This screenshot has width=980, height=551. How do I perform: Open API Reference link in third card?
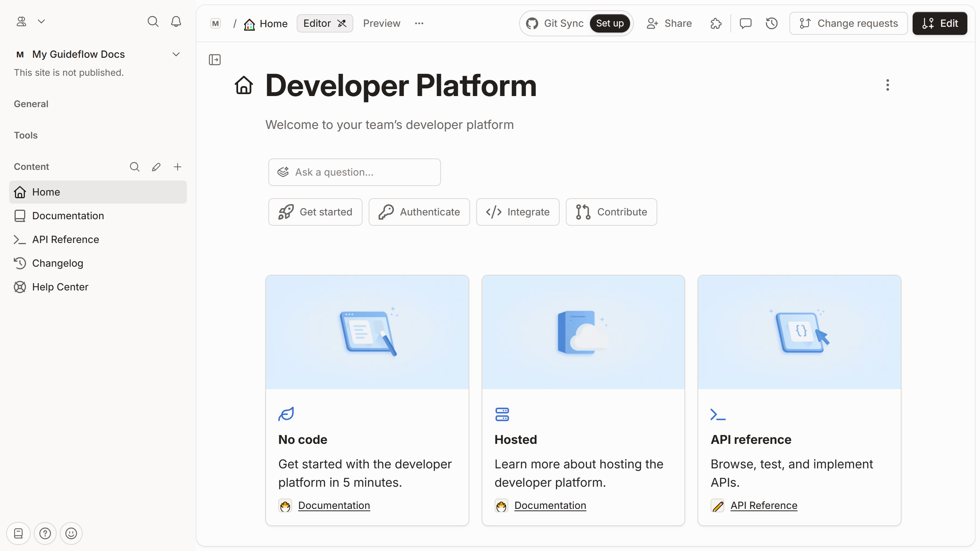pyautogui.click(x=764, y=506)
